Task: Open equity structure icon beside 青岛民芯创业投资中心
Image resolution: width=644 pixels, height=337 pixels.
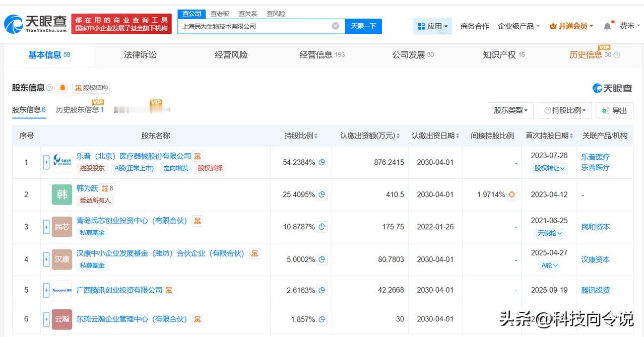Action: coord(197,221)
